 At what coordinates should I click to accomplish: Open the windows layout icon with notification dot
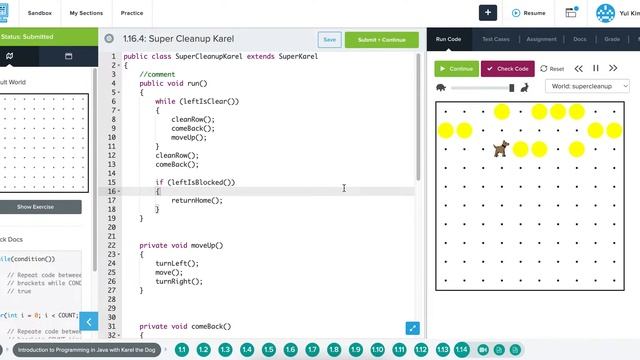click(571, 12)
